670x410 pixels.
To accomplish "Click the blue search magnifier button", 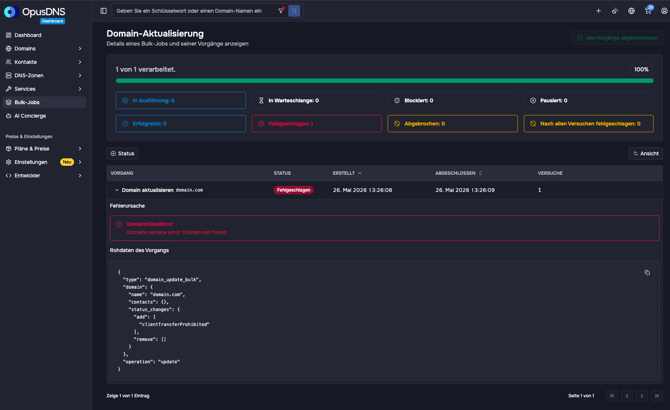I will point(294,11).
